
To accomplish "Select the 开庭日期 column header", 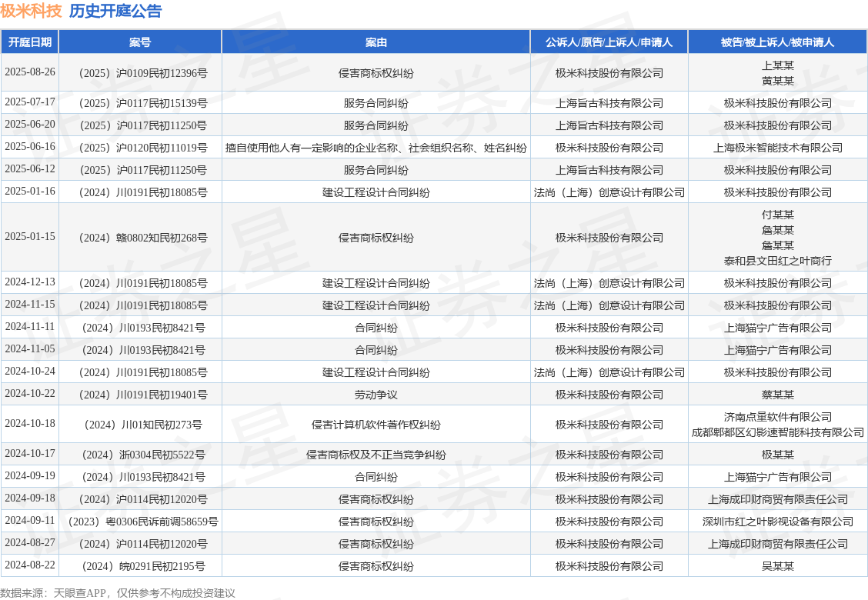I will coord(30,42).
